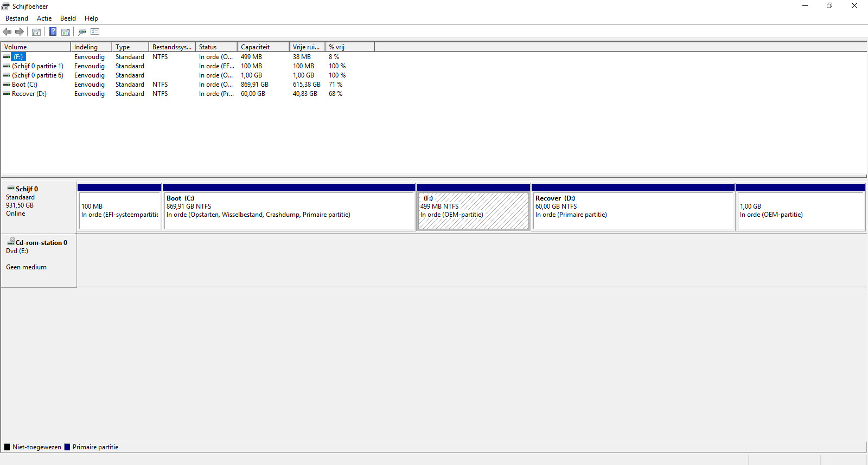This screenshot has width=868, height=465.
Task: Click the rescan disks toolbar icon
Action: coord(82,32)
